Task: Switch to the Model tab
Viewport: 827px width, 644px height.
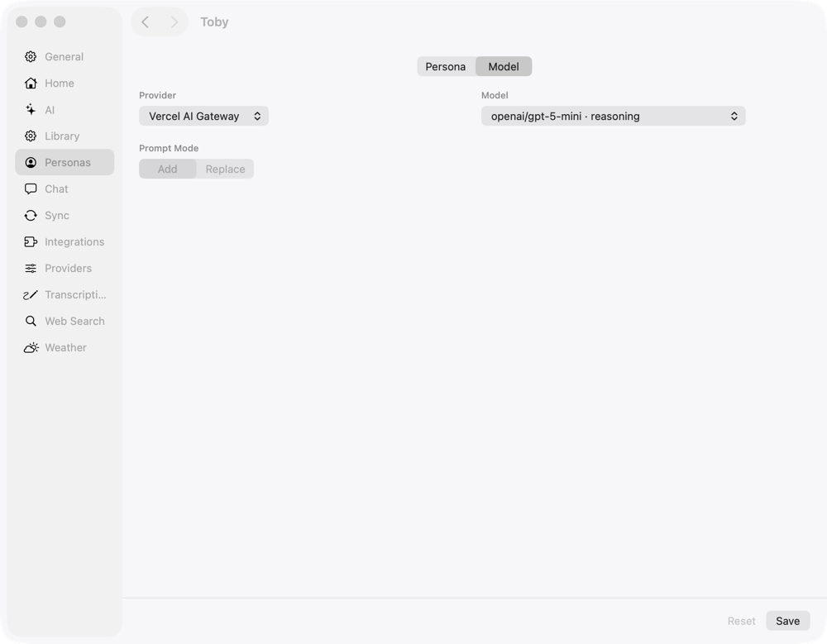Action: [x=504, y=66]
